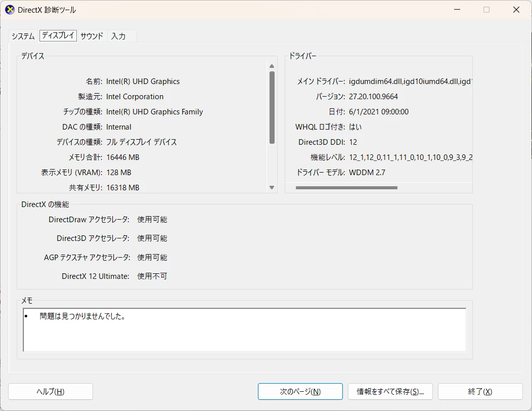Click the manufacturer value Intel Corporation
This screenshot has width=532, height=411.
(x=135, y=97)
